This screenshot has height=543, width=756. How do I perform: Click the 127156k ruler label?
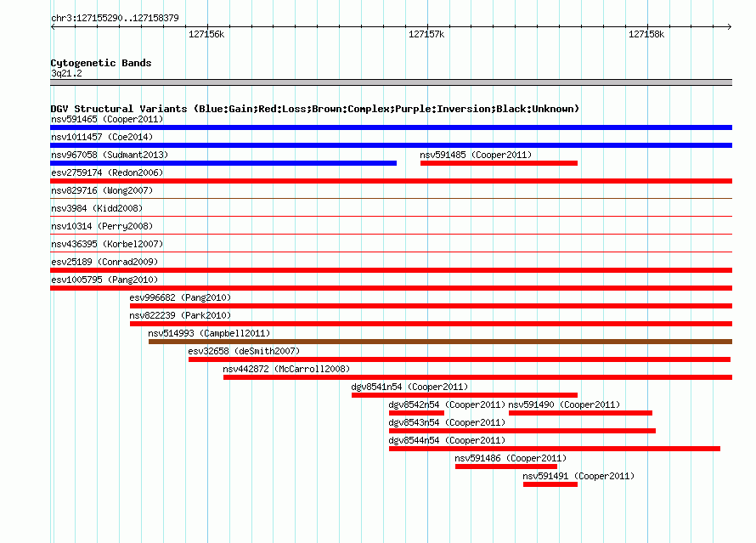coord(206,34)
